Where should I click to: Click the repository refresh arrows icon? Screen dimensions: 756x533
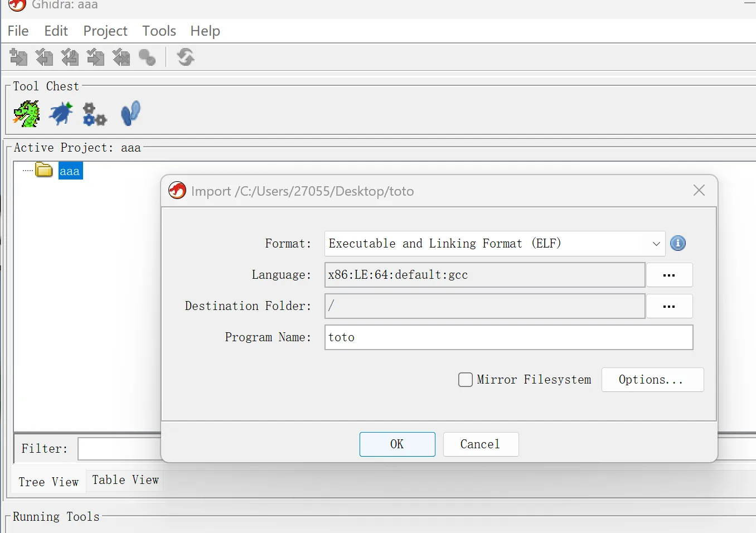(x=186, y=57)
